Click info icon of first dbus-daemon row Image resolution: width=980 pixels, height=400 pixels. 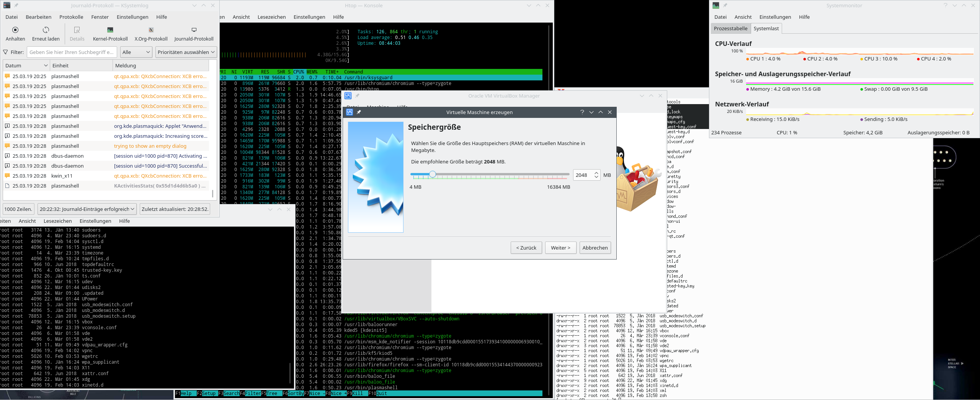pyautogui.click(x=7, y=156)
